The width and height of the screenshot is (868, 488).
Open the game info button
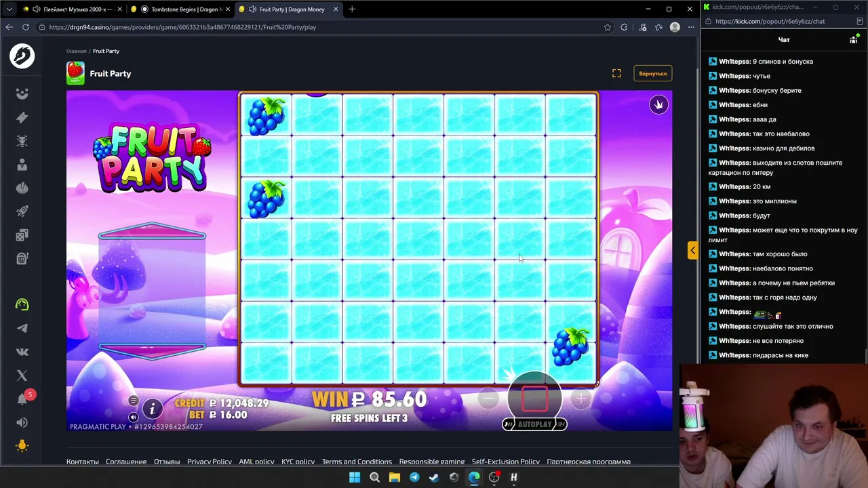click(153, 408)
